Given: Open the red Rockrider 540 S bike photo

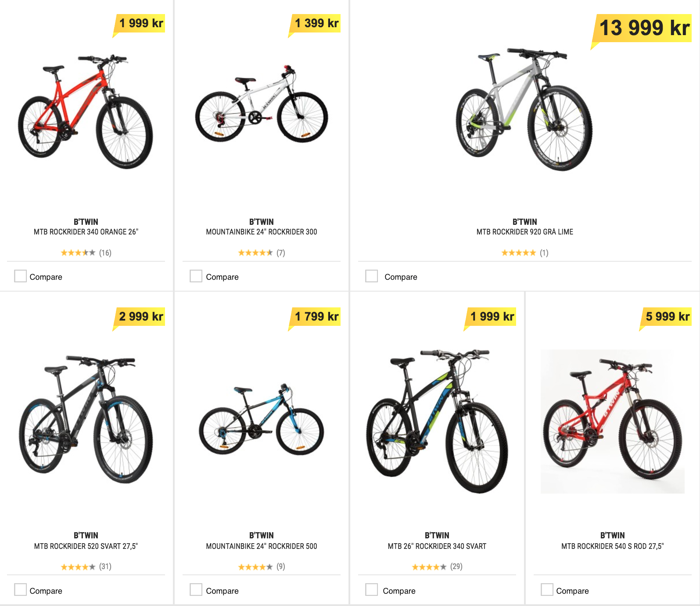Looking at the screenshot, I should pyautogui.click(x=613, y=422).
